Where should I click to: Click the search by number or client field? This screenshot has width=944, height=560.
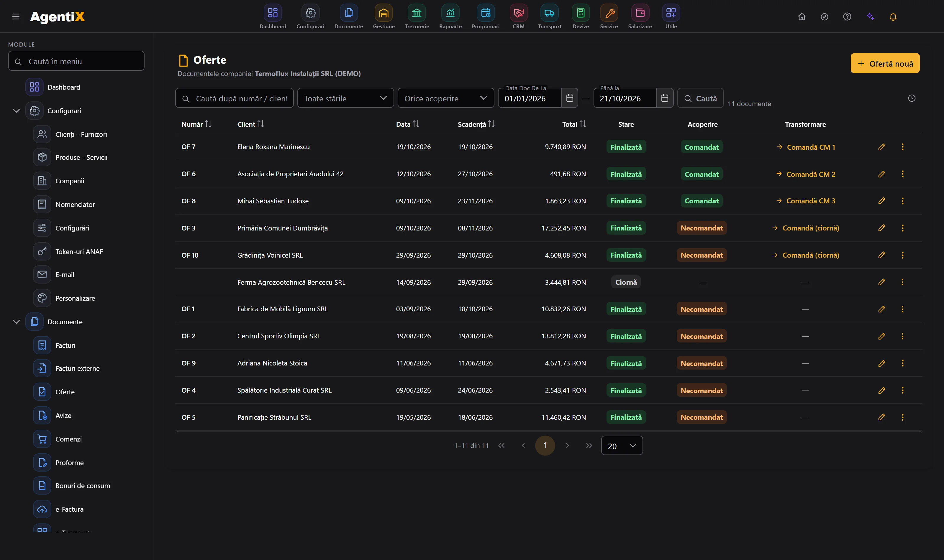tap(234, 98)
